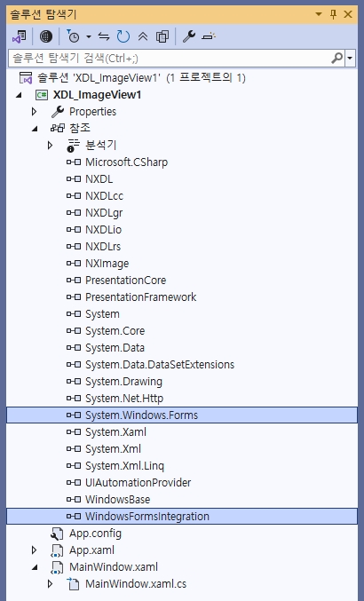Viewport: 364px width, 601px height.
Task: Collapse the 참조 references node
Action: [x=35, y=129]
